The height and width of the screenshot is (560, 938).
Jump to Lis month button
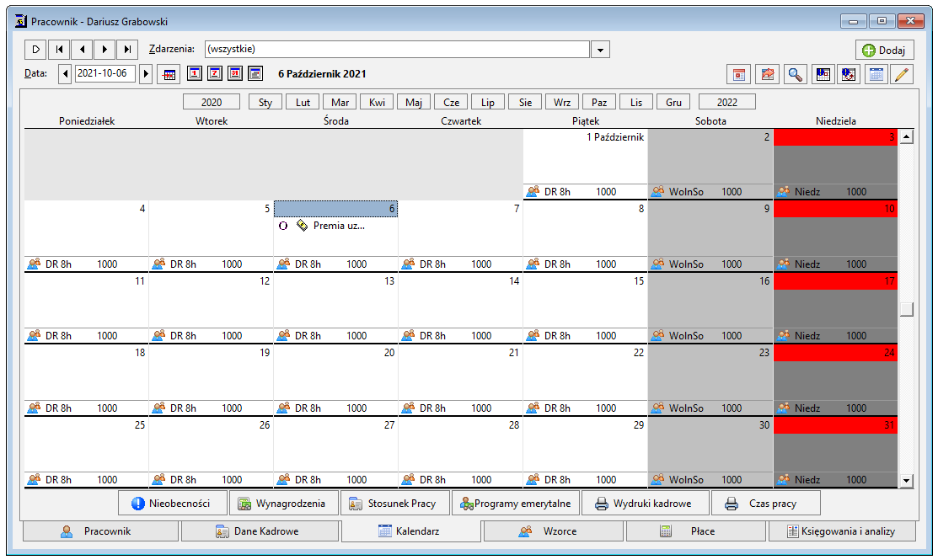click(636, 102)
